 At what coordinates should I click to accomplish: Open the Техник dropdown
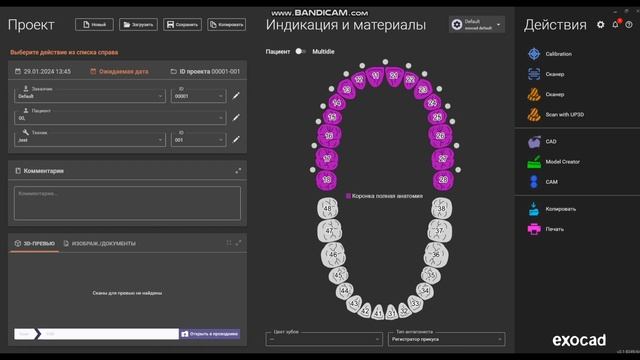pos(90,140)
